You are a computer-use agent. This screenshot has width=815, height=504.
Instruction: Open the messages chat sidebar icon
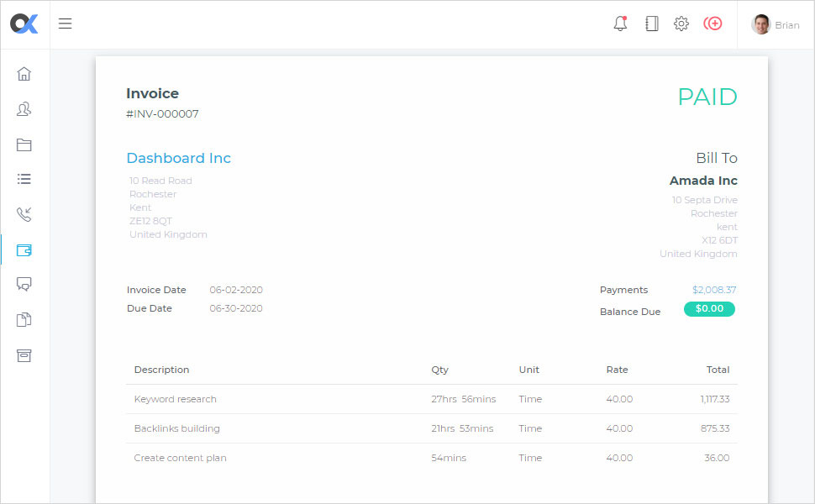click(24, 284)
